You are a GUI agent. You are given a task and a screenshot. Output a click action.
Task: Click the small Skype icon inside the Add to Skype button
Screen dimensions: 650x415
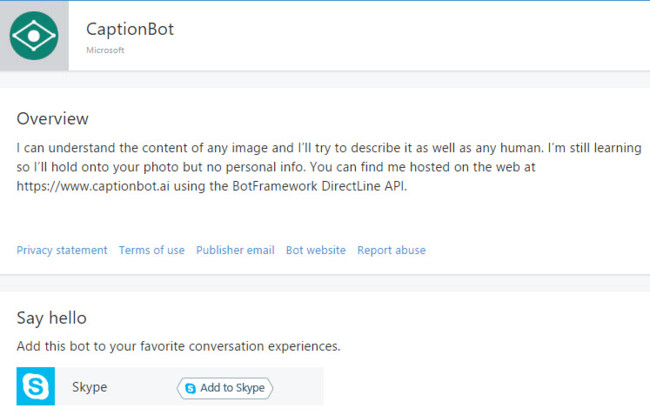click(x=190, y=388)
